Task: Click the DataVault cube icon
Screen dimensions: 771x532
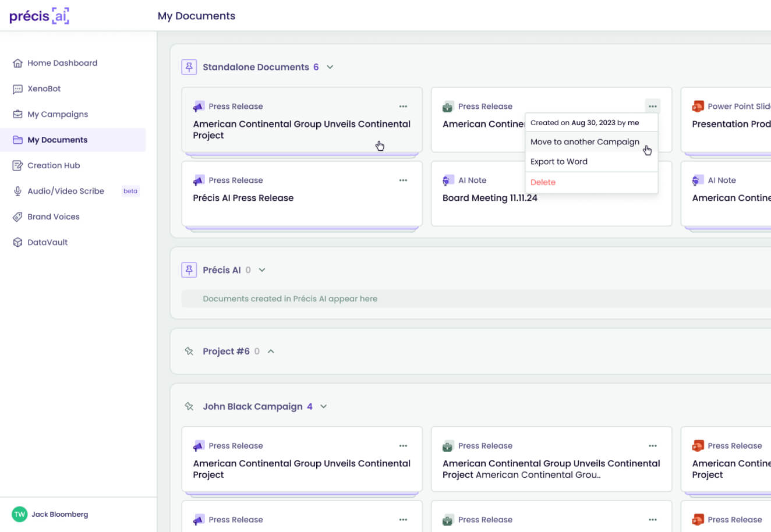Action: [x=17, y=242]
